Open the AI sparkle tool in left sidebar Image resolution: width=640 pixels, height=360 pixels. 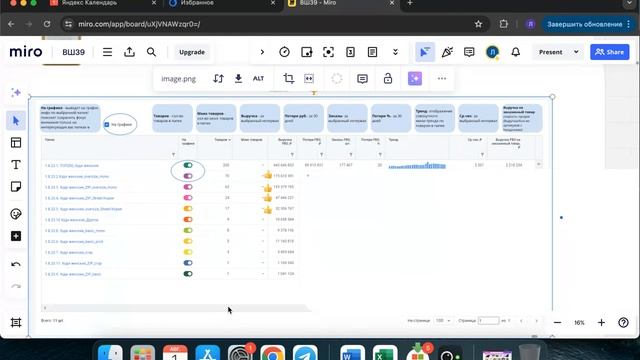[x=16, y=93]
